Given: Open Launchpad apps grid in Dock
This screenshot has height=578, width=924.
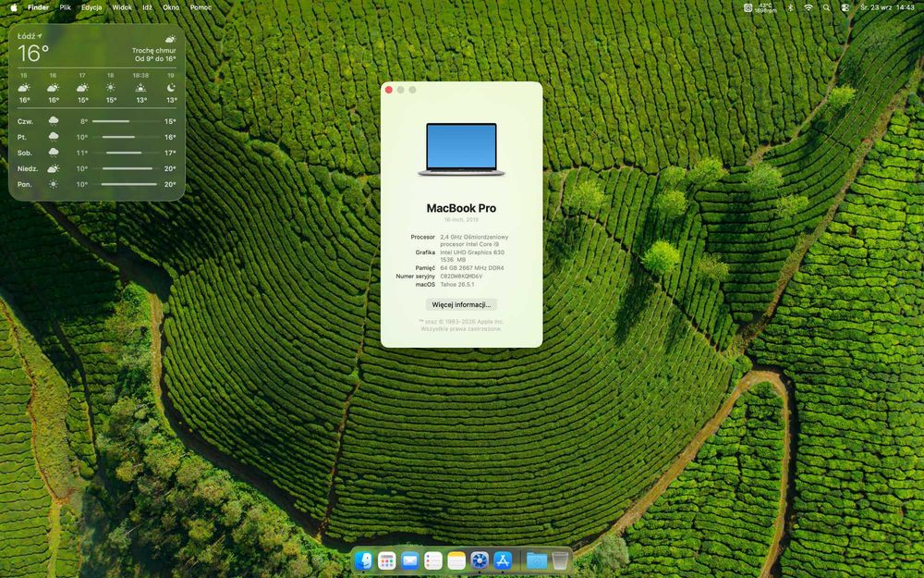Looking at the screenshot, I should tap(386, 560).
